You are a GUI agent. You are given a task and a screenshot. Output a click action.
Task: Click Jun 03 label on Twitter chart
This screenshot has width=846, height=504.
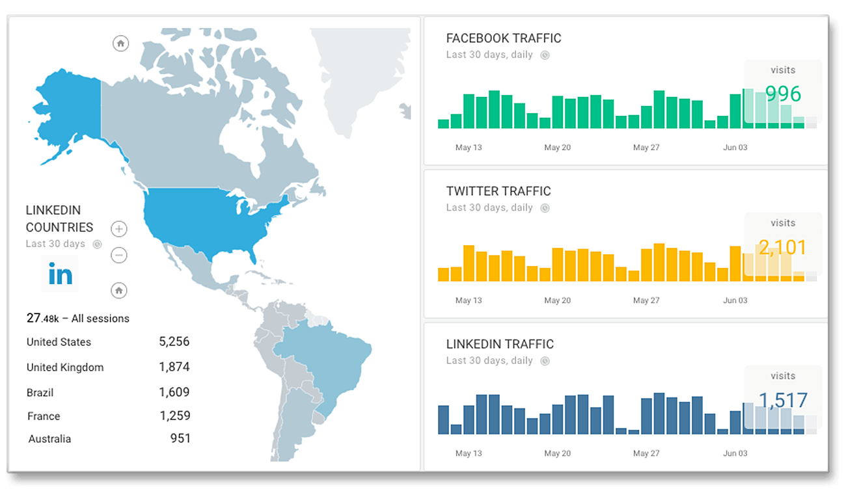(x=735, y=300)
